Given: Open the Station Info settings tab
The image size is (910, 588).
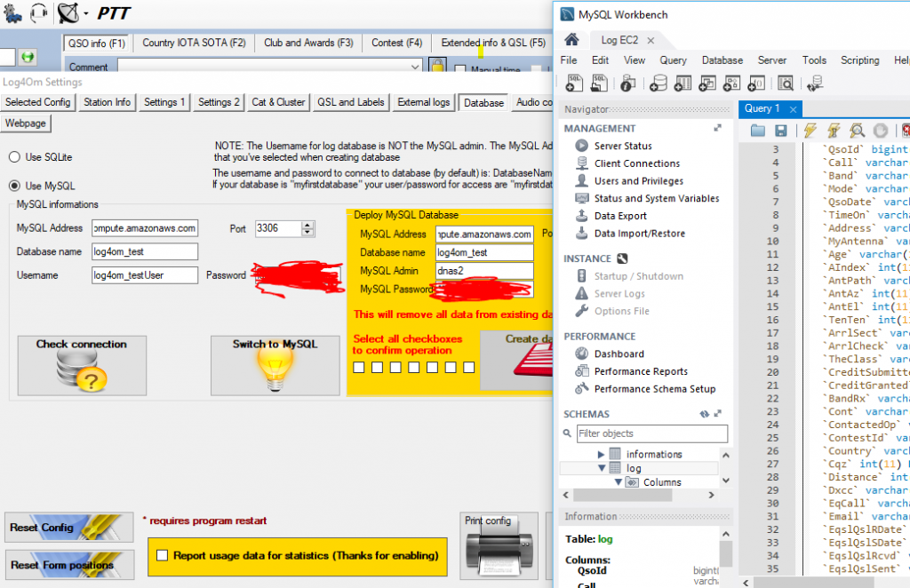Looking at the screenshot, I should [107, 103].
